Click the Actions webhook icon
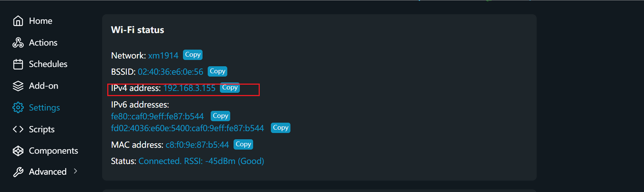 pyautogui.click(x=18, y=43)
